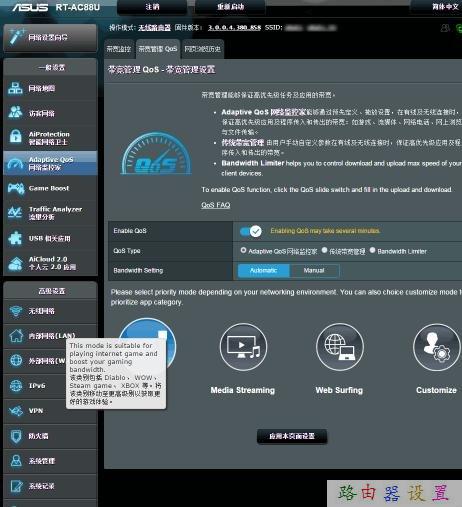Open the language selector 简体中文
Viewport: 462px width, 507px height.
pos(445,7)
